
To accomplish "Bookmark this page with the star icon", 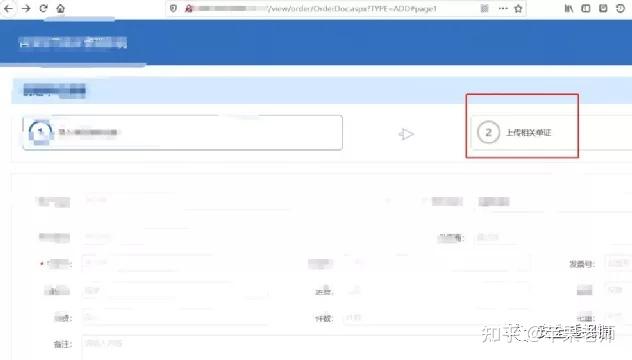I will pos(518,8).
